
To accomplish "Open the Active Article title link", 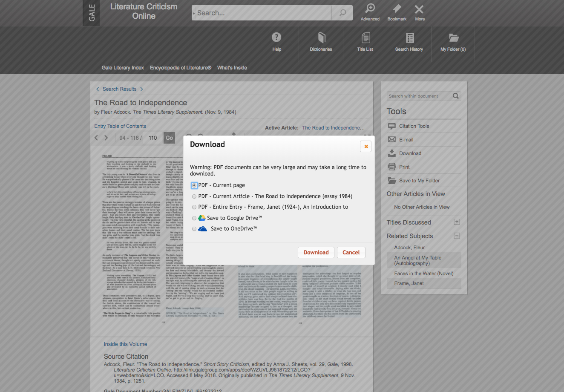I will [333, 128].
